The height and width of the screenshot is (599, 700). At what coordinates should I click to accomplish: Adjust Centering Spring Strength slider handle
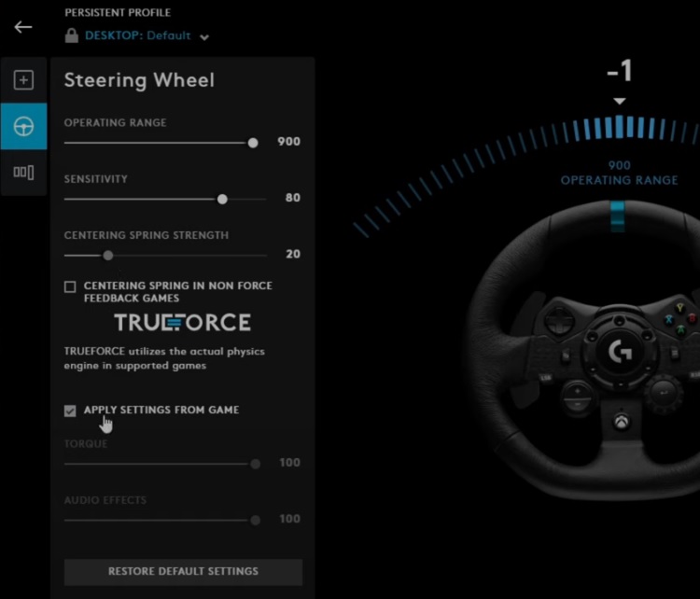(x=108, y=256)
